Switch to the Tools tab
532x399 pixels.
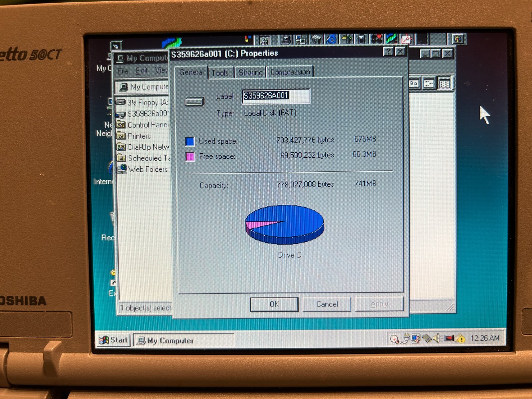220,73
